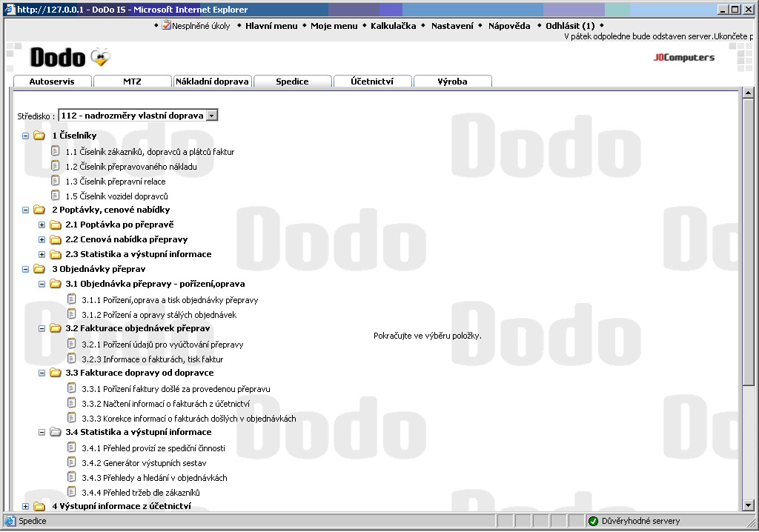Screen dimensions: 759x532
Task: Expand 4 Výstupní informace z účetnictví node
Action: (26, 506)
